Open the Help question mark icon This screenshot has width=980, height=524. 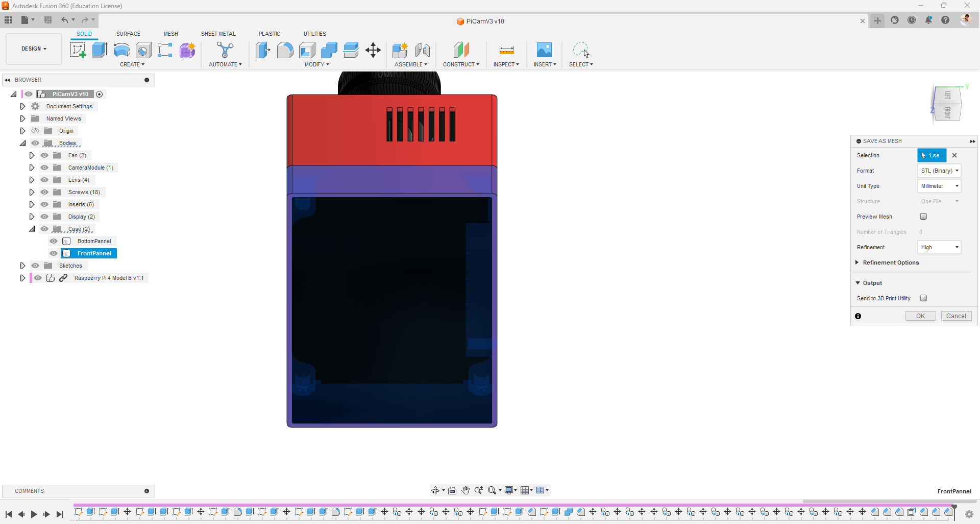[x=945, y=20]
